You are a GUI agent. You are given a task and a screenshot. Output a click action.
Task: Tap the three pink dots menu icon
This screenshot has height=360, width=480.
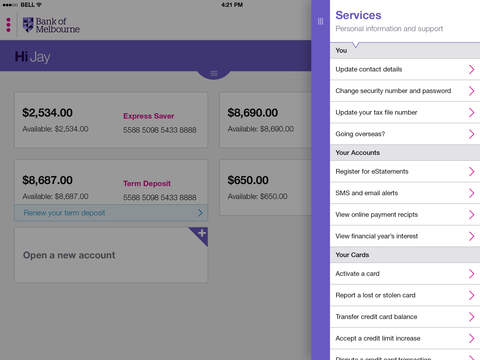[x=9, y=25]
